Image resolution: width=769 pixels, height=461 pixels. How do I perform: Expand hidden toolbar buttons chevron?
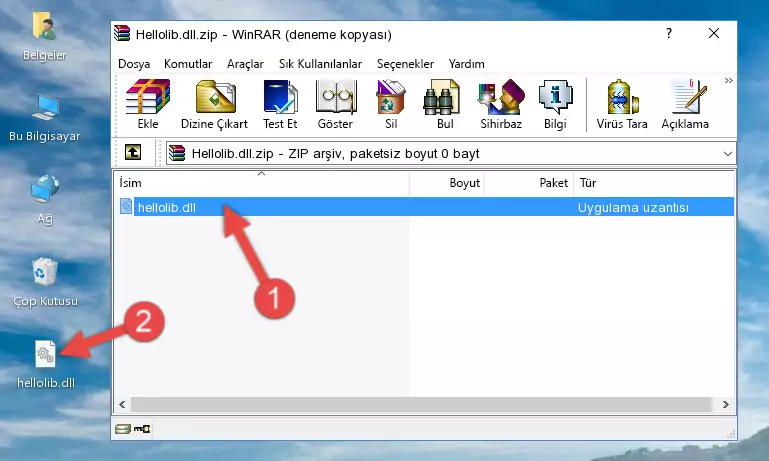729,80
